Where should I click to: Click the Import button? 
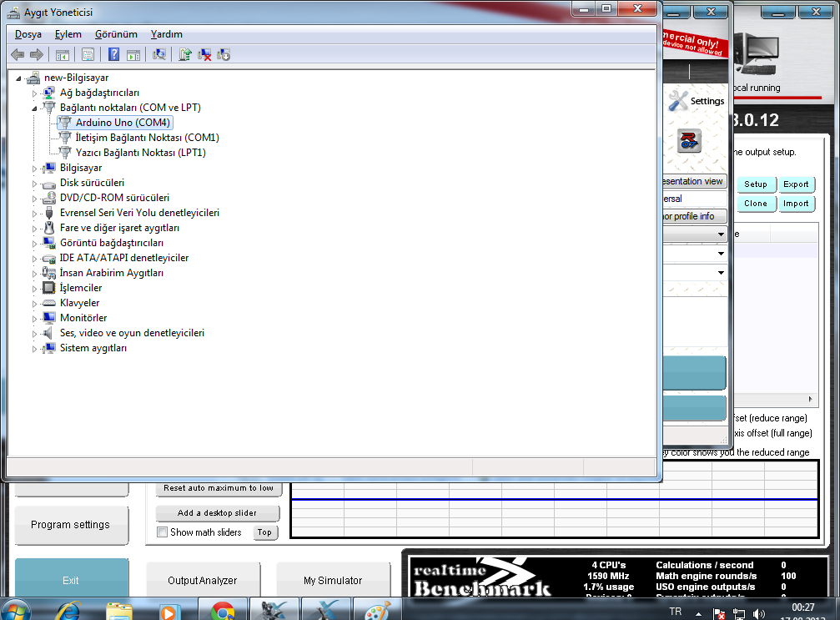(x=796, y=204)
